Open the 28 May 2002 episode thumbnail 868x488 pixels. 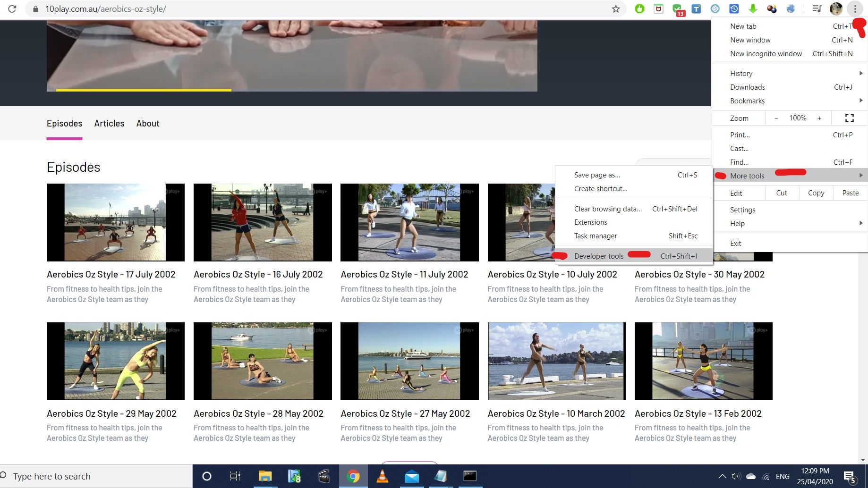coord(263,362)
